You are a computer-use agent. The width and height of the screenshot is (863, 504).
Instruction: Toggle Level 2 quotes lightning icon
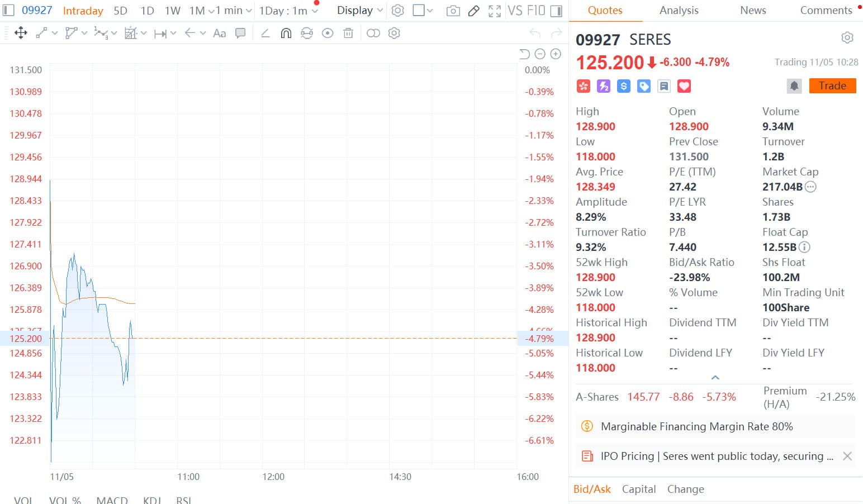coord(603,86)
